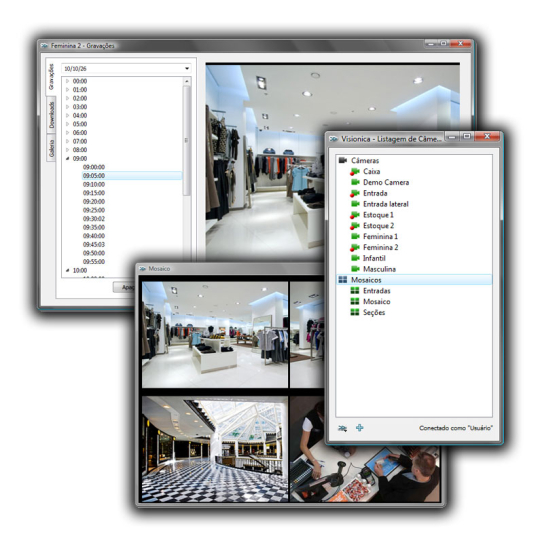Viewport: 540px width, 543px height.
Task: Switch to the Gravações vertical tab
Action: pos(51,77)
